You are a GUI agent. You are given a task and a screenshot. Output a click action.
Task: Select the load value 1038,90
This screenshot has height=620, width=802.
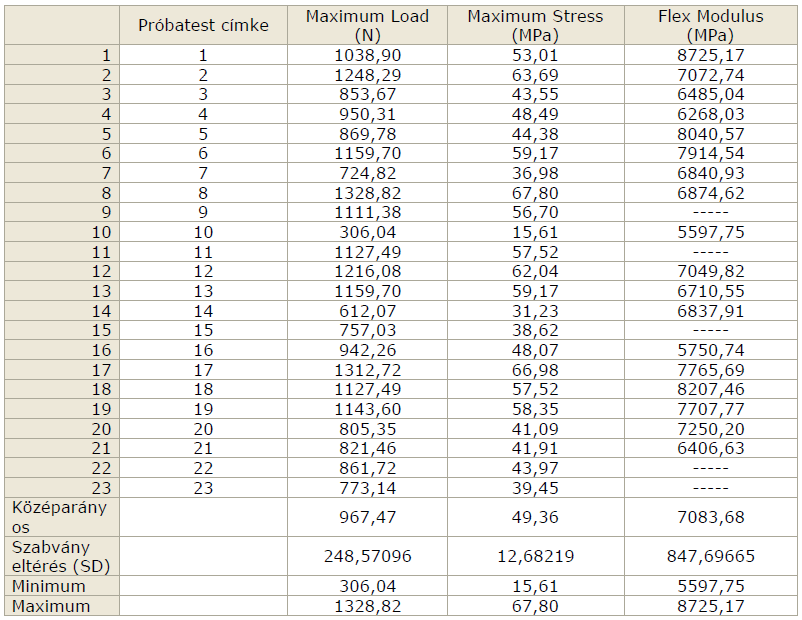(367, 55)
